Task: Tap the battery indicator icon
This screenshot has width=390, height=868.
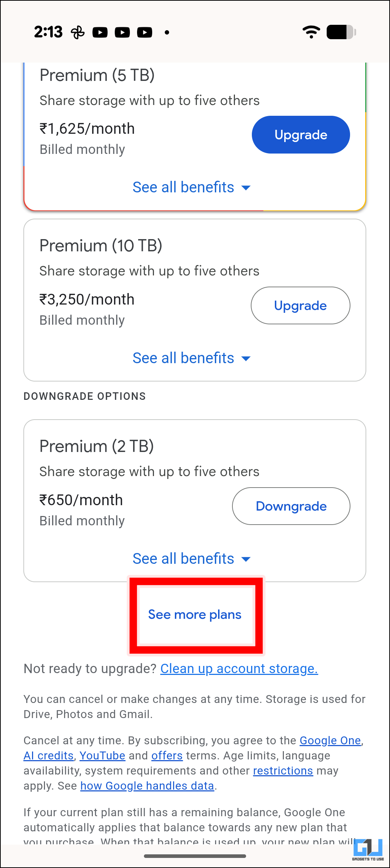Action: coord(341,32)
